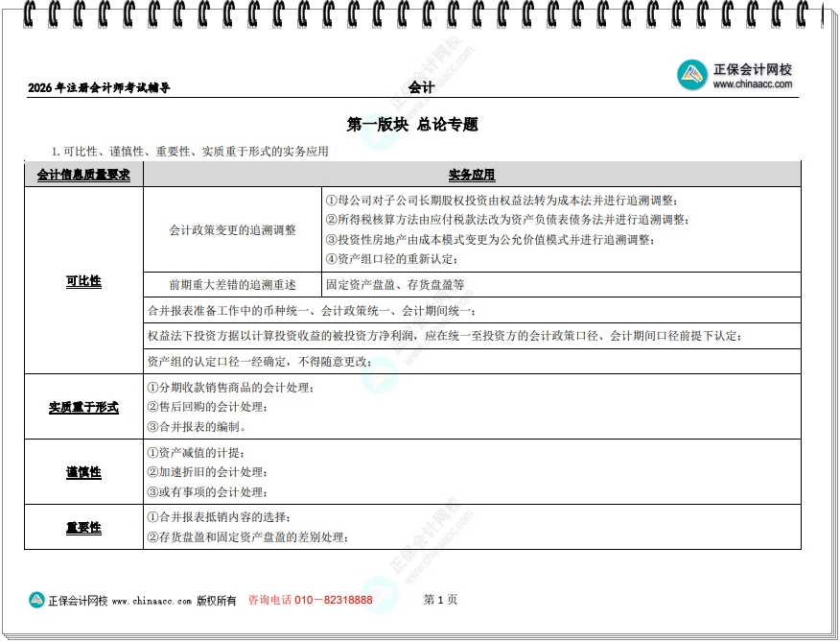Viewport: 840px width, 642px height.
Task: Select subtitle line 1.可比性、谨慎性、重要性
Action: coord(190,152)
